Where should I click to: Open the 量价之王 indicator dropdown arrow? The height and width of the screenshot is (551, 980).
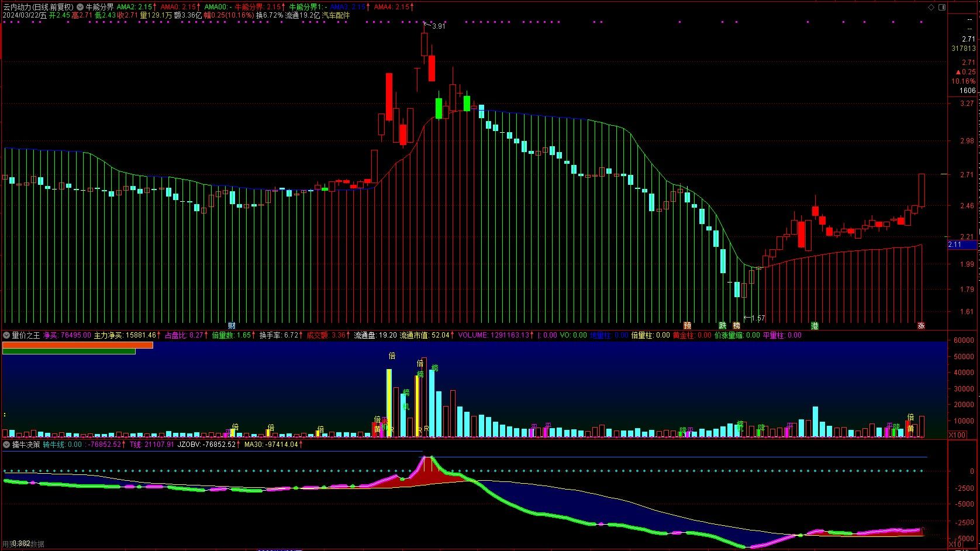[6, 335]
